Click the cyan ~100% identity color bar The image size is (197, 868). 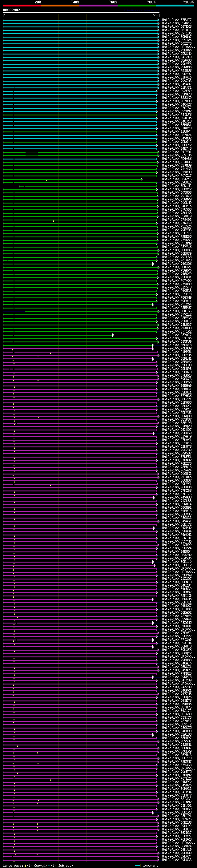(175, 6)
